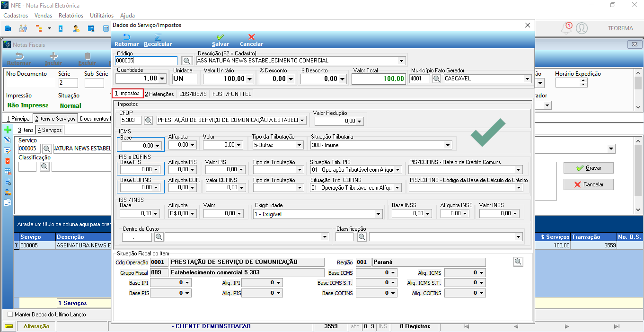This screenshot has width=644, height=332.
Task: Click the Cancelar red X icon
Action: [252, 37]
